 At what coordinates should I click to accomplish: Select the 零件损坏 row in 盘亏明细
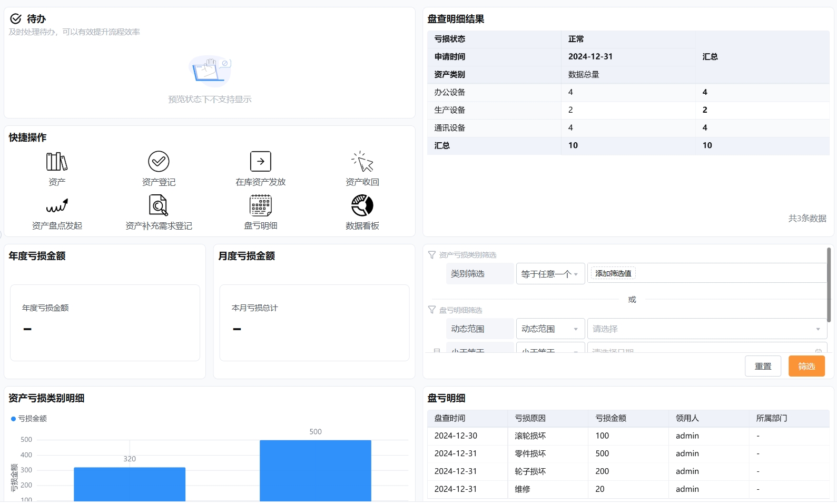530,453
